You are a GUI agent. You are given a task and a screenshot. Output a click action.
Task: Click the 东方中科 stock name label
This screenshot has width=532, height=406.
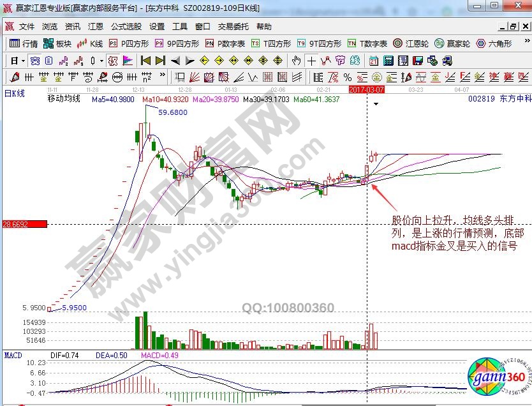pyautogui.click(x=514, y=99)
